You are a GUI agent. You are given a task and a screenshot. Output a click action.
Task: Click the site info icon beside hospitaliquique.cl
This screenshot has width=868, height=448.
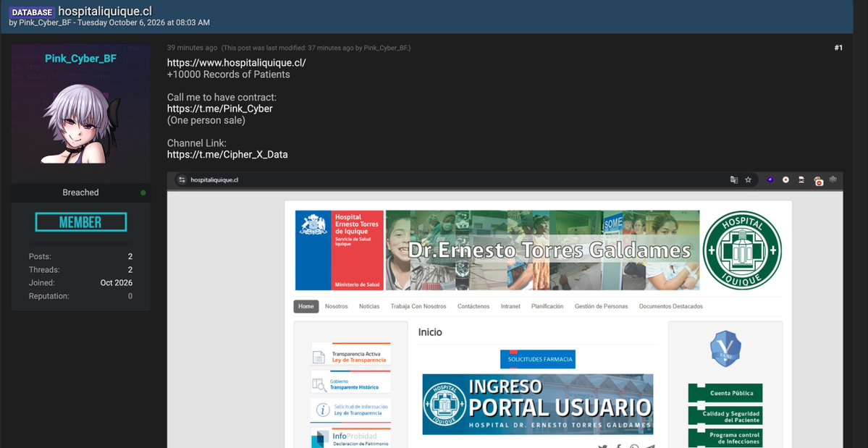pos(182,179)
